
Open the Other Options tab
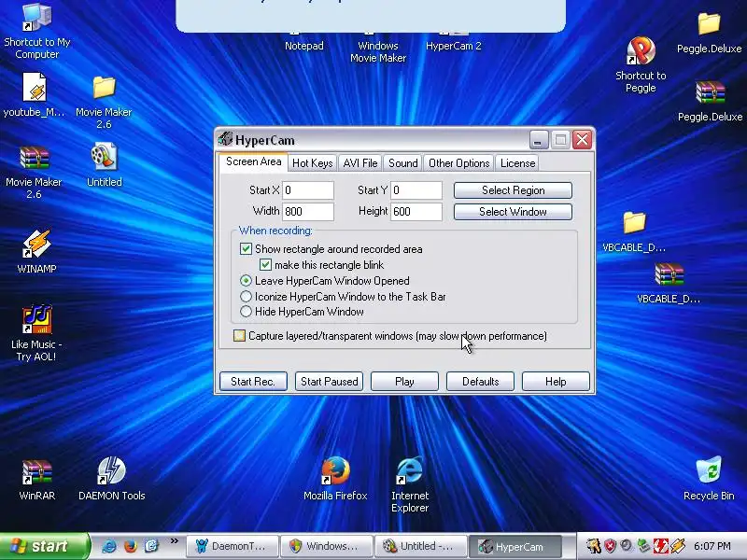tap(458, 163)
